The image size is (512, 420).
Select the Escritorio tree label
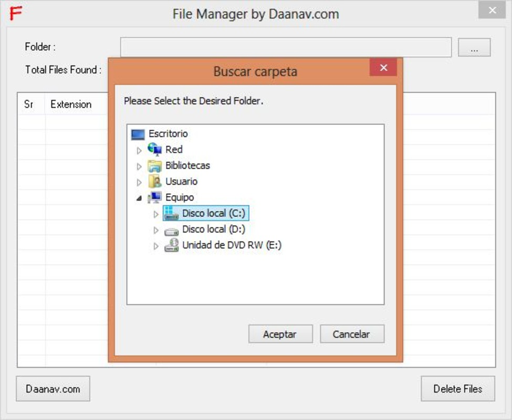[168, 134]
